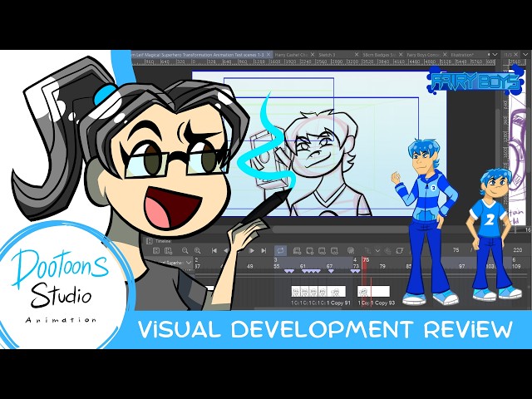The height and width of the screenshot is (399, 532).
Task: Zoom out the timeline view
Action: click(185, 251)
